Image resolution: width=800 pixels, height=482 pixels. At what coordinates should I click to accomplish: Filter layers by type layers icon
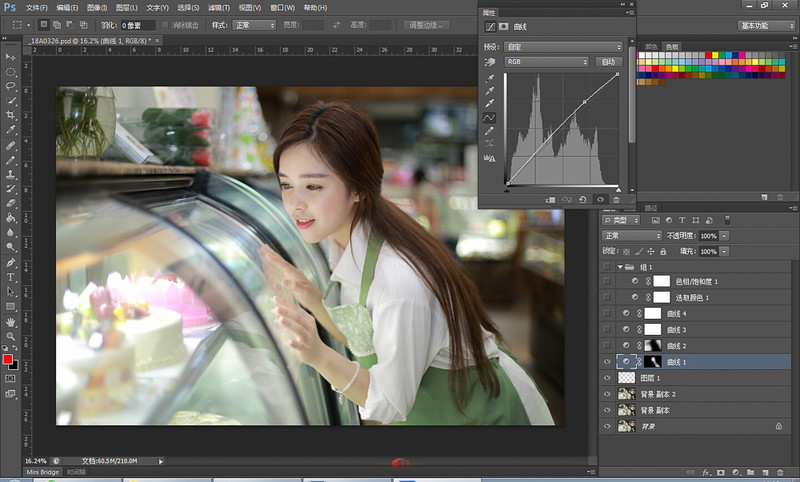click(682, 220)
